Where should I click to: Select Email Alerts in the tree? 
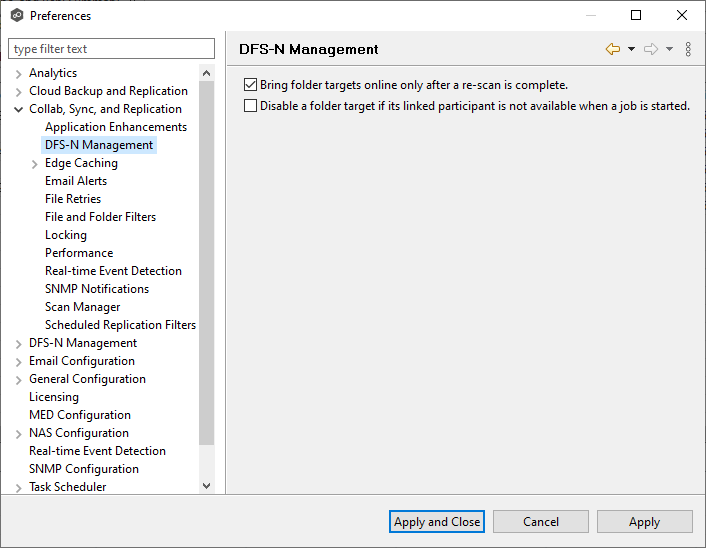[76, 181]
